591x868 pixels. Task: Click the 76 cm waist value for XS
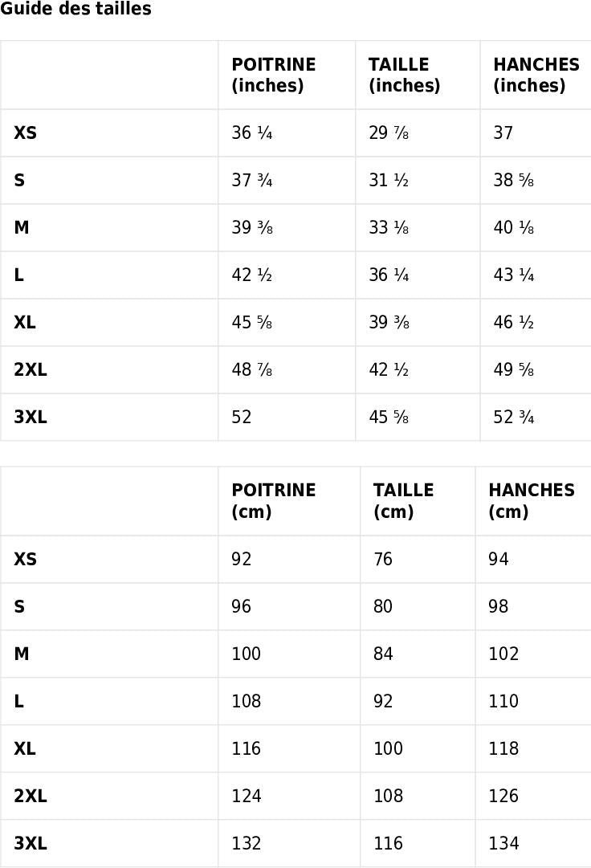click(383, 559)
